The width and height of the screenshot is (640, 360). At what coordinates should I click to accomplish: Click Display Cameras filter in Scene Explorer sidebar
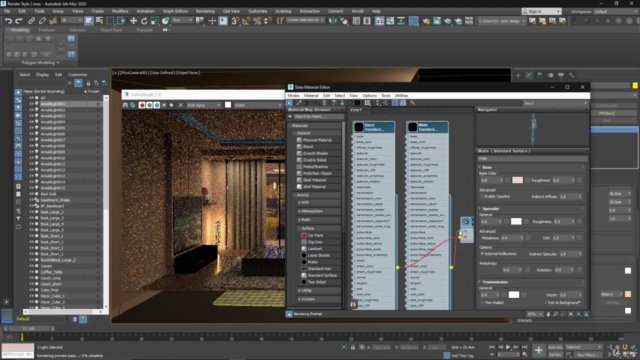click(18, 115)
